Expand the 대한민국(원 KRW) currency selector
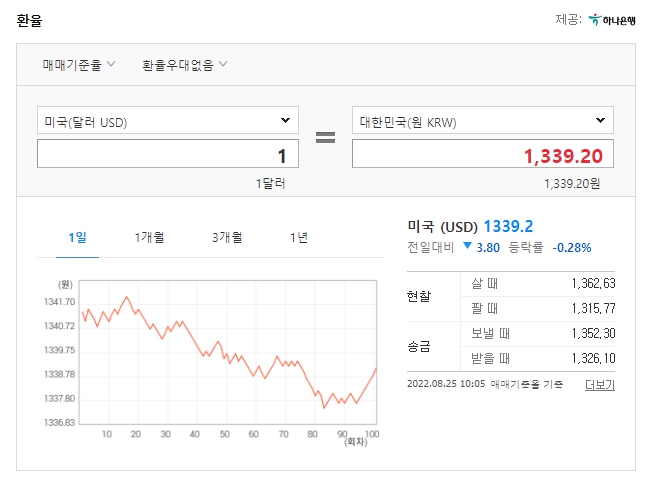Screen dimensions: 655x487 pos(483,120)
